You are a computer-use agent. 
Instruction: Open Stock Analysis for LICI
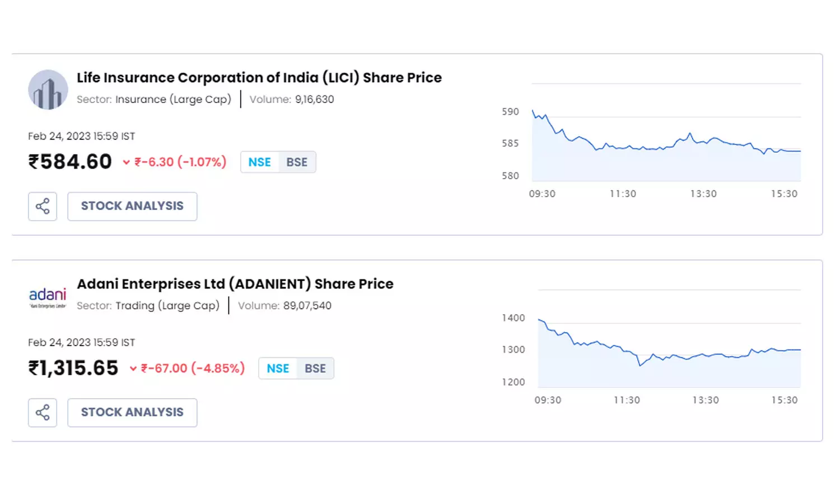coord(132,206)
